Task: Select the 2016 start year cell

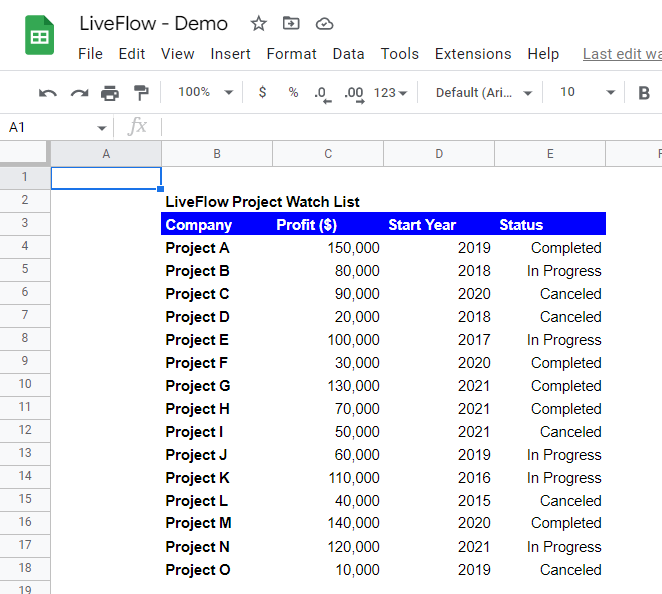Action: click(x=439, y=478)
